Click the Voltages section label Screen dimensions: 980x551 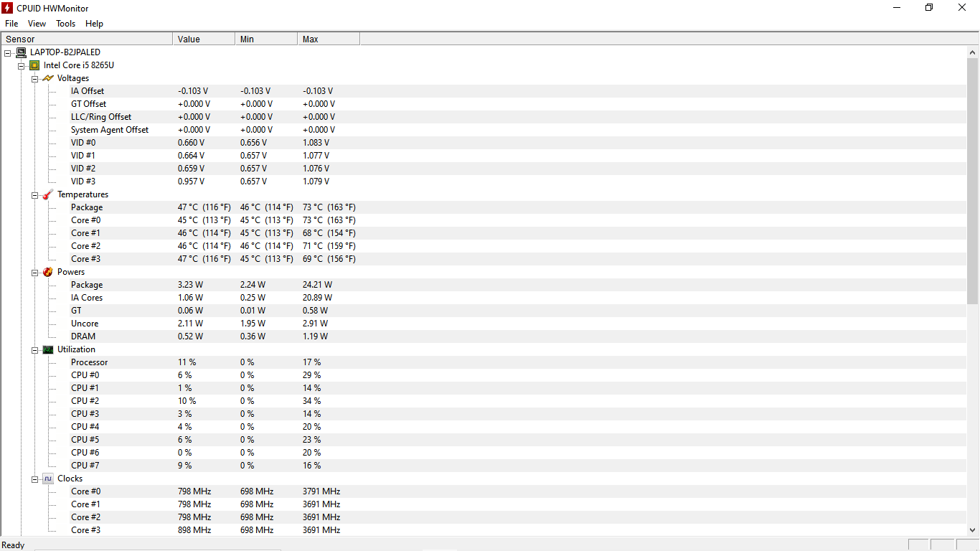(x=73, y=78)
